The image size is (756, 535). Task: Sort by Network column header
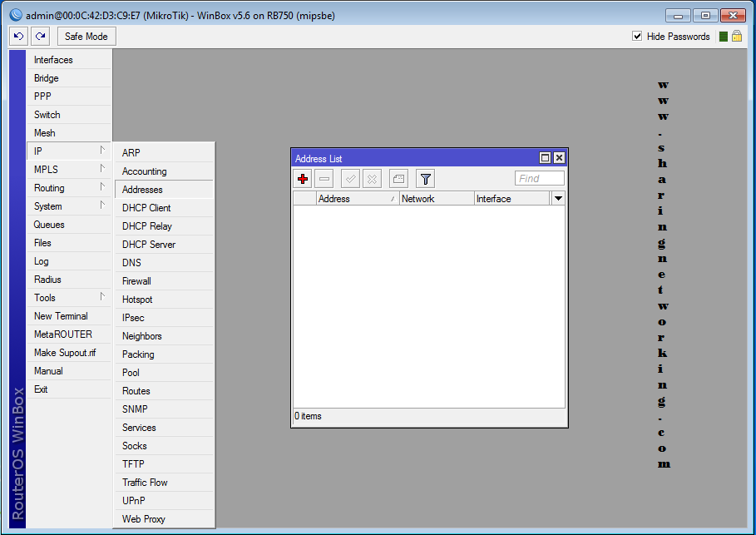click(437, 198)
